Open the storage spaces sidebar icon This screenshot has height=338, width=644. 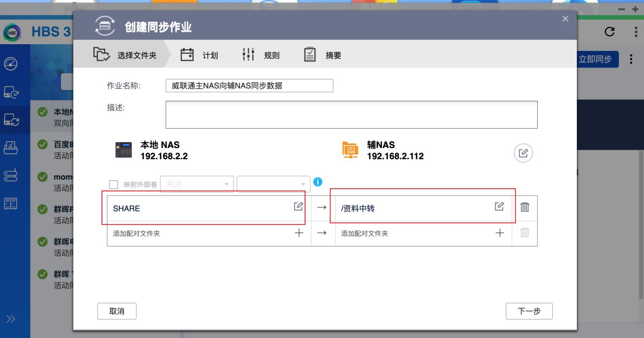11,175
